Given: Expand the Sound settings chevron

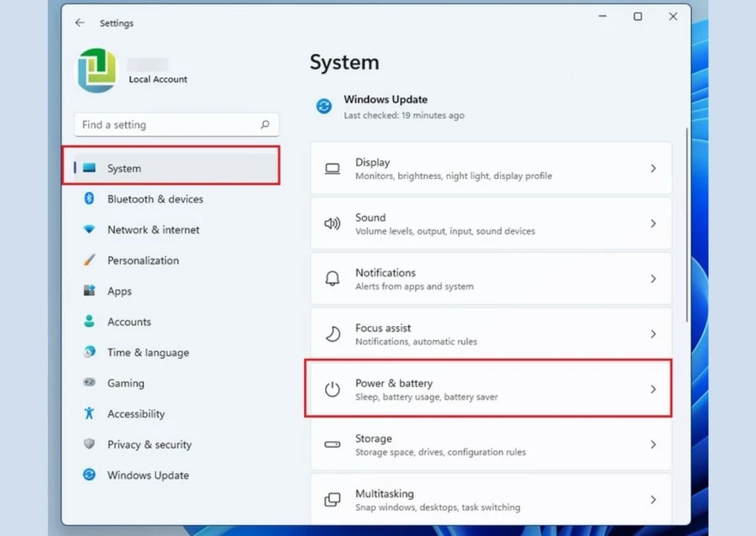Looking at the screenshot, I should [654, 223].
